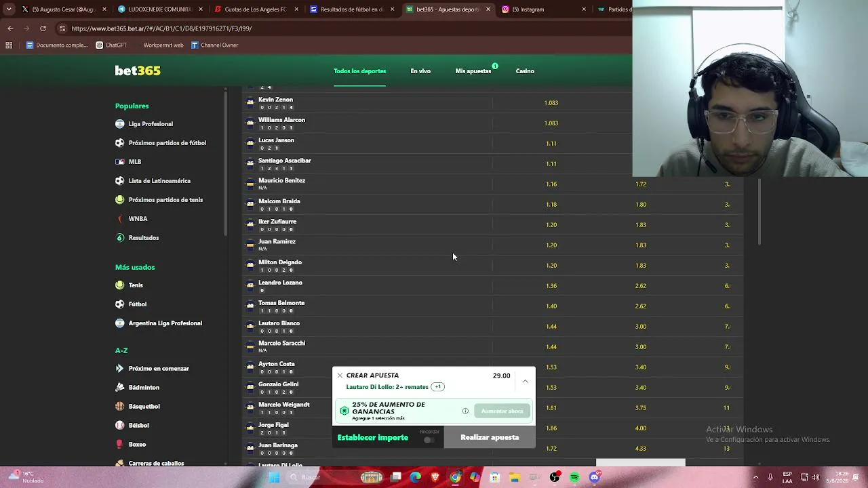Expand the +1 selections badge in bet slip
This screenshot has width=868, height=488.
[x=437, y=387]
